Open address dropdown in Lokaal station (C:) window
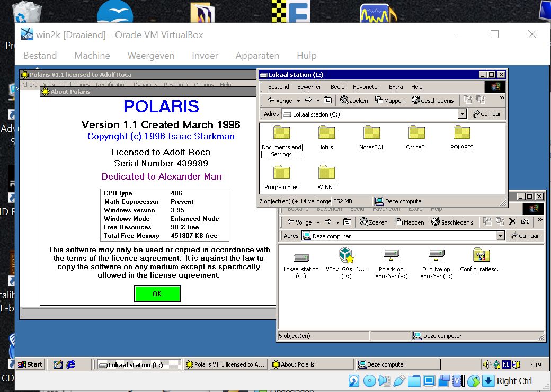 pos(463,114)
